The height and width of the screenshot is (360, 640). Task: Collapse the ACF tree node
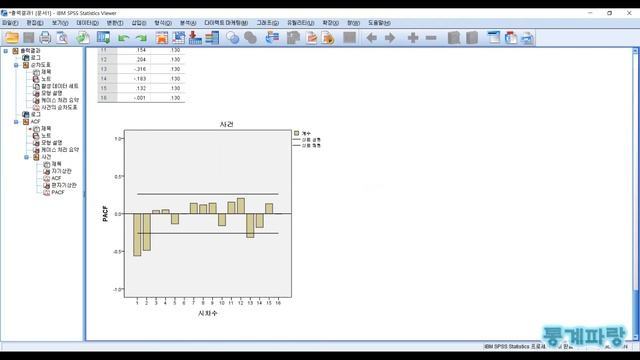[x=16, y=122]
